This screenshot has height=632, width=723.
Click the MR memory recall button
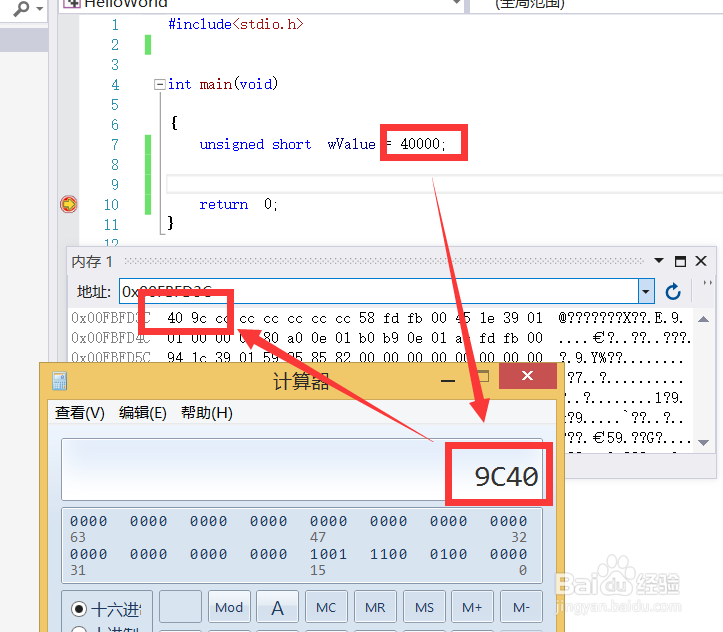click(375, 608)
